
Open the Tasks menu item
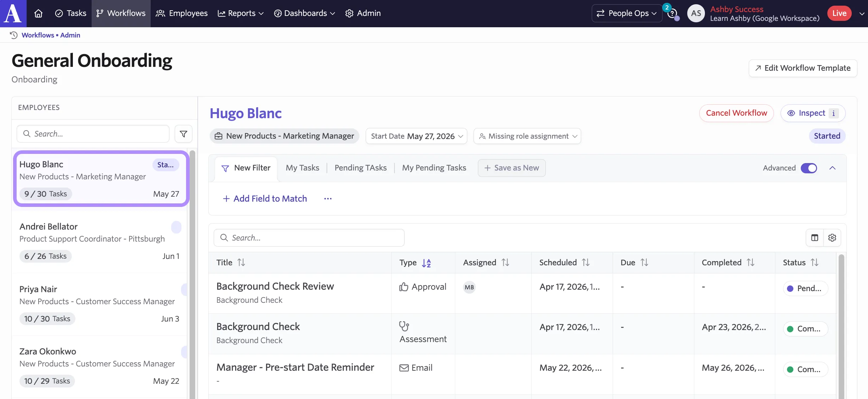coord(71,13)
